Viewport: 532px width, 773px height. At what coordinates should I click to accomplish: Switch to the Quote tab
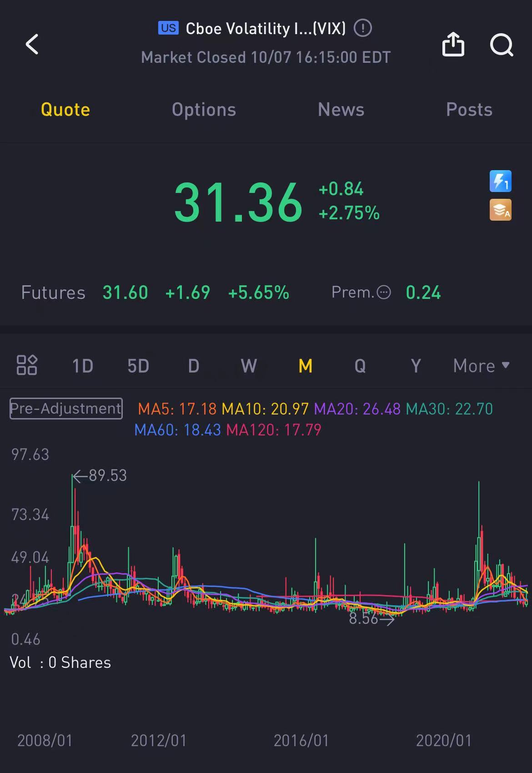coord(65,110)
